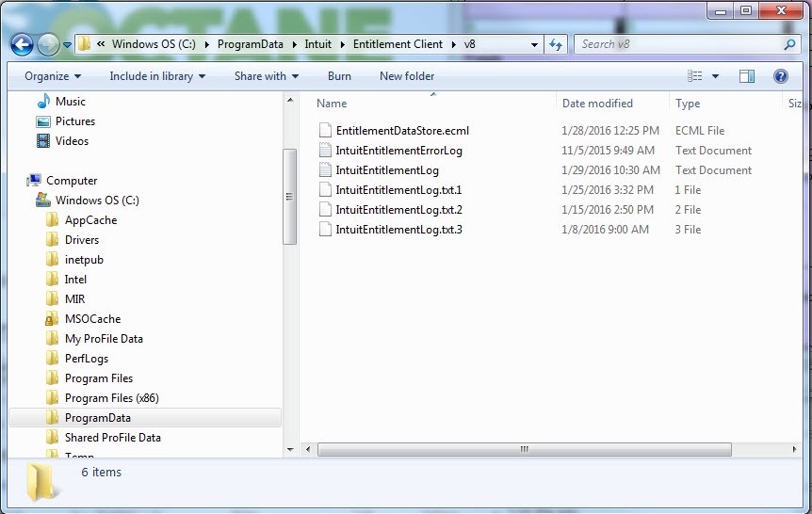Select the IntuitEntitlementLog text document
This screenshot has width=812, height=514.
[387, 170]
